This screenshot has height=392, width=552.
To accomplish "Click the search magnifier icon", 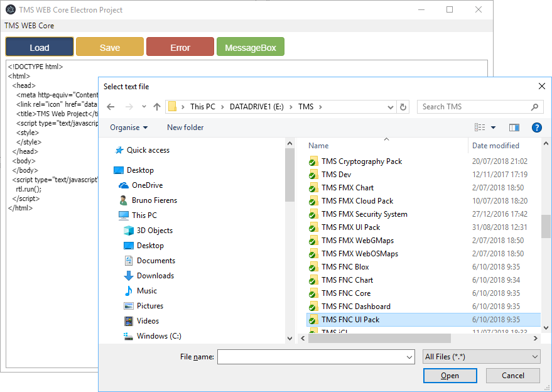I will pyautogui.click(x=534, y=107).
